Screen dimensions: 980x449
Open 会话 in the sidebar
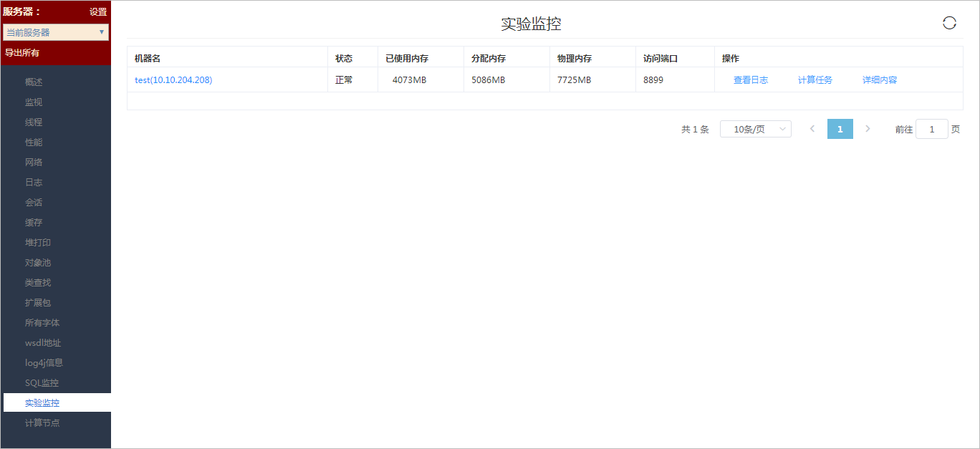[34, 203]
